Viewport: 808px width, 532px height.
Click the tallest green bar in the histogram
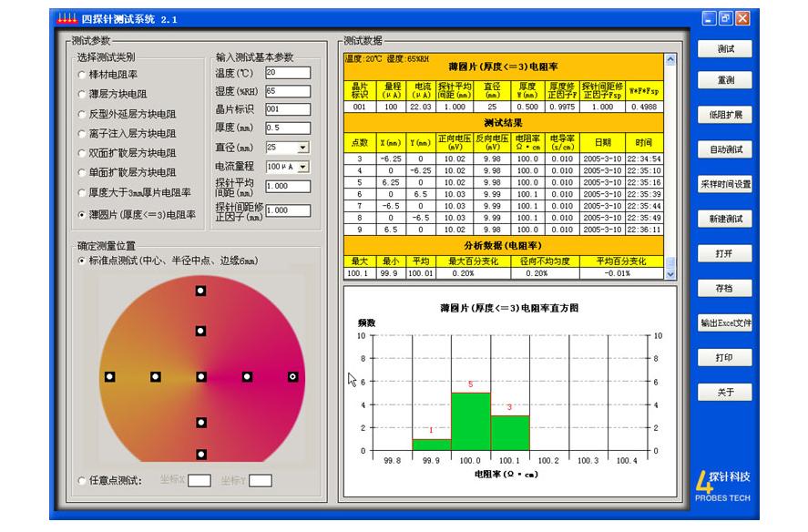pos(471,421)
